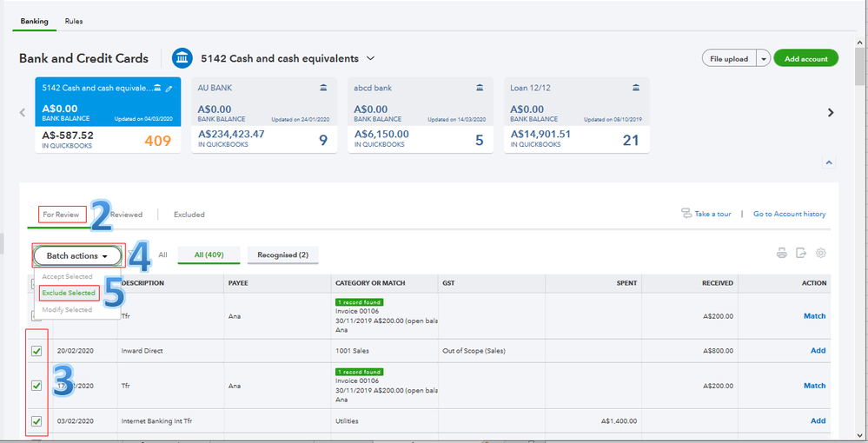Show the Recognised (2) transactions filter

(x=282, y=255)
